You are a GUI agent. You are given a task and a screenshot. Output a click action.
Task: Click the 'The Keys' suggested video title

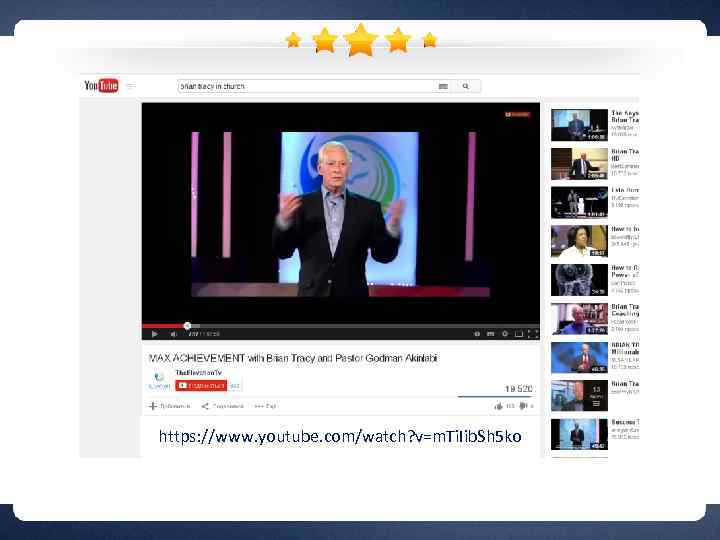tap(625, 116)
